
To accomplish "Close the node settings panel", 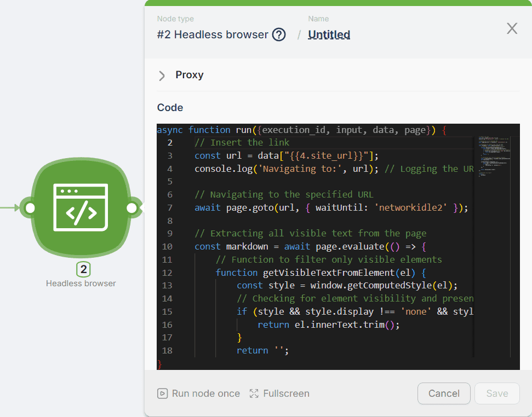I will [x=512, y=28].
